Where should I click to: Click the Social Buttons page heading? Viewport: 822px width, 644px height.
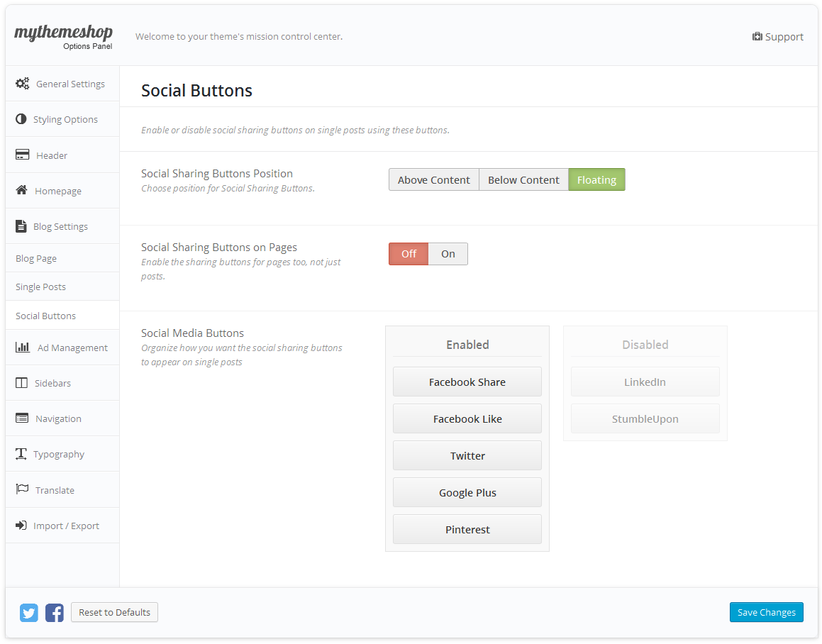(196, 90)
